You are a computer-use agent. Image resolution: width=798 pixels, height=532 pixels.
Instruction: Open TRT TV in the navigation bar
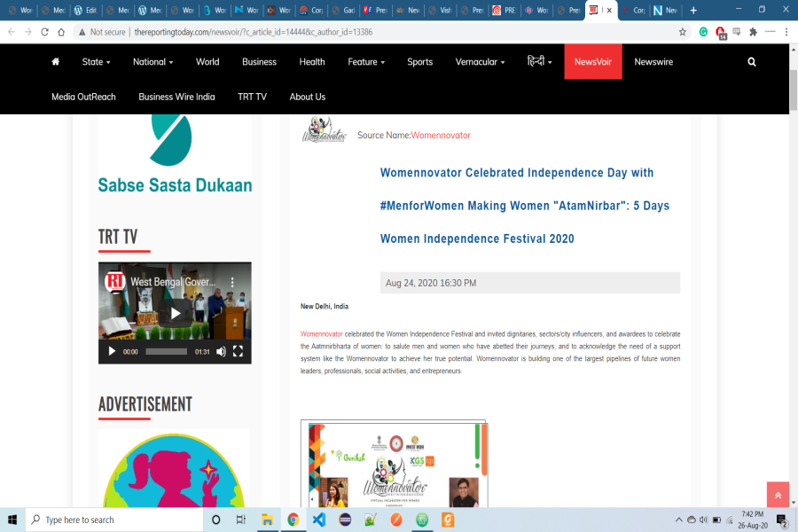[252, 97]
